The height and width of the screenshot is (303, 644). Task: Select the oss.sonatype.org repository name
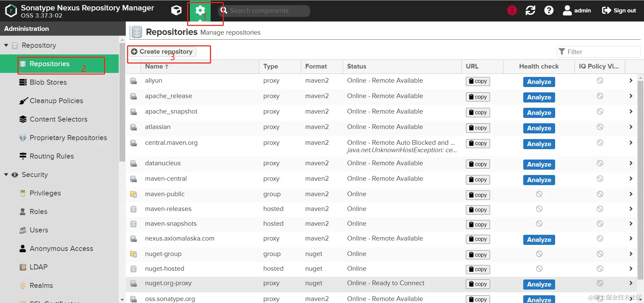pyautogui.click(x=170, y=299)
